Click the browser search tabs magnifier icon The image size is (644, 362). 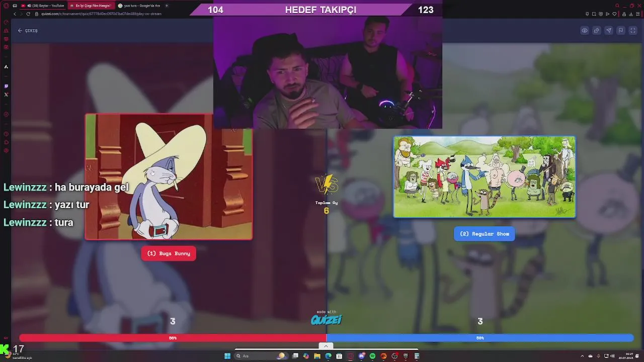(617, 6)
